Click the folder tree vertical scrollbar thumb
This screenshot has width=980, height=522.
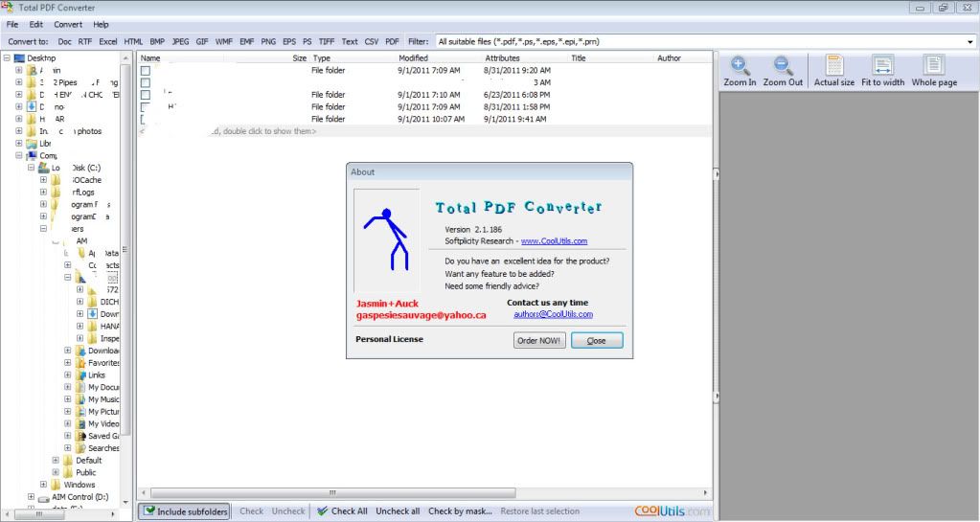click(x=125, y=250)
